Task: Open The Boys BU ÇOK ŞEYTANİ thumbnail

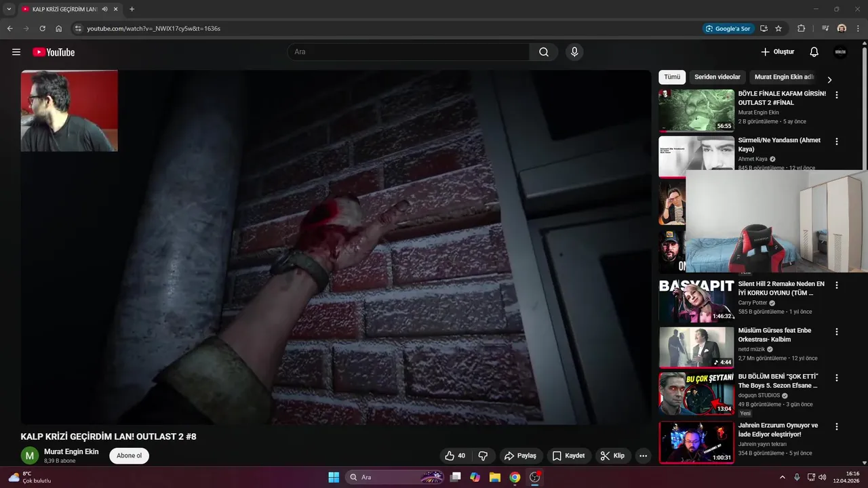Action: click(696, 393)
